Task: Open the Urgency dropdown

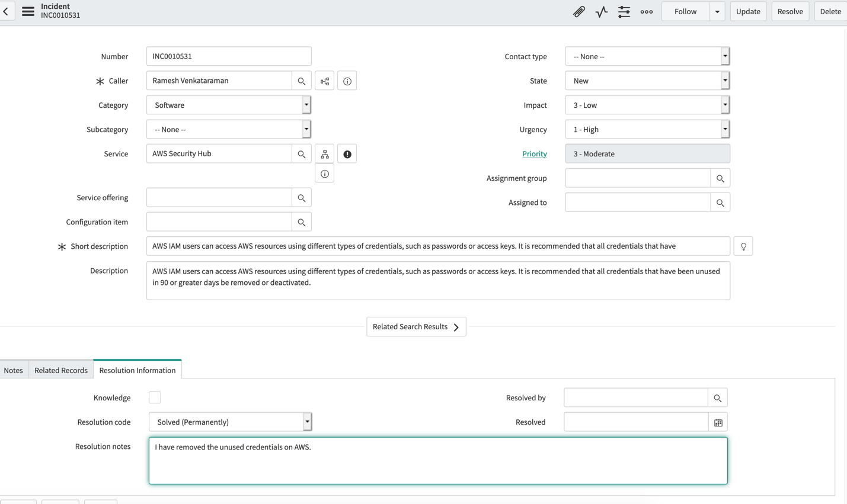Action: tap(724, 129)
